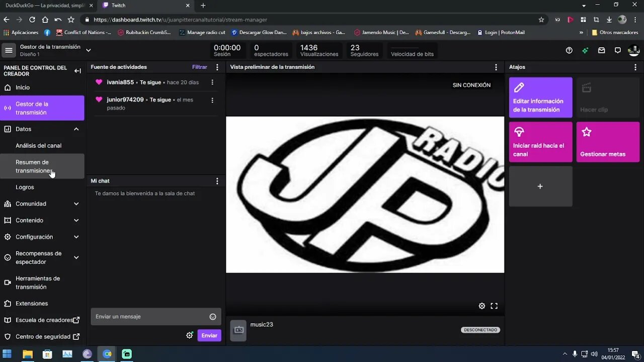This screenshot has width=644, height=362.
Task: Open Windows Start menu
Action: (x=8, y=354)
